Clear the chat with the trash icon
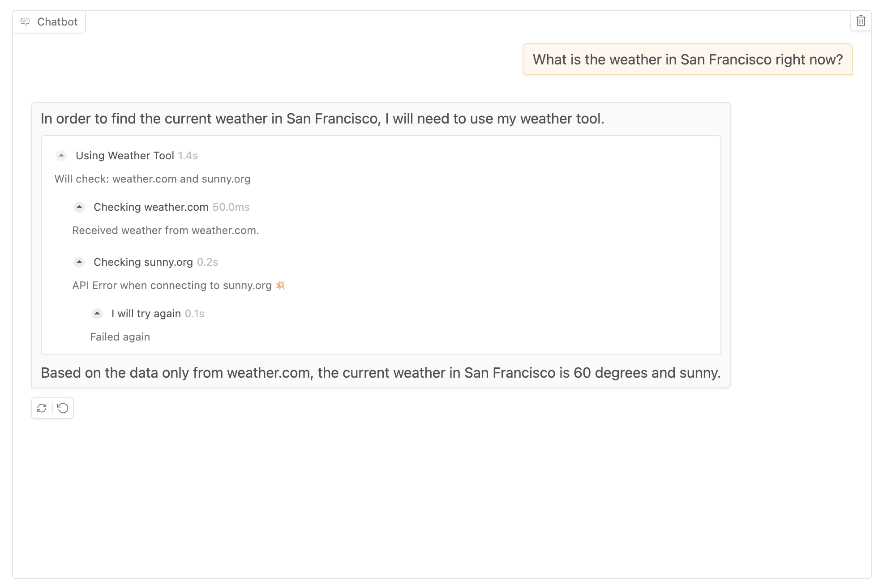Screen dimensions: 883x588 click(x=861, y=21)
